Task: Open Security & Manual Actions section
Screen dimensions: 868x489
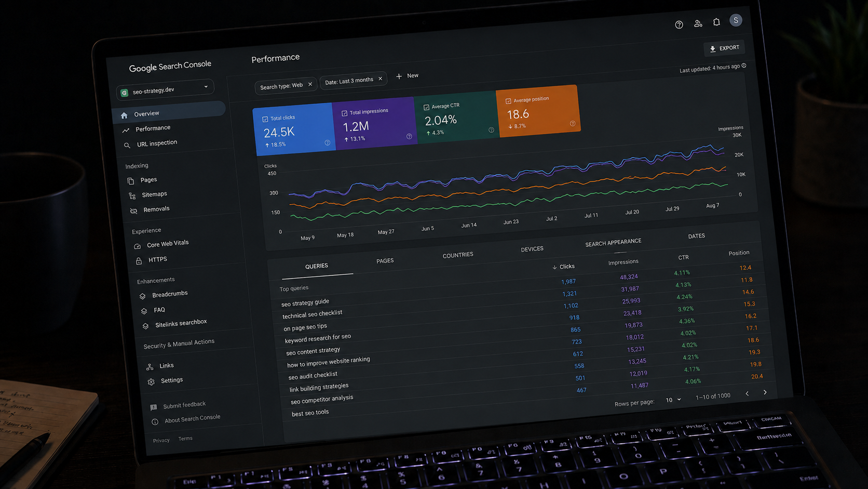Action: [x=179, y=344]
